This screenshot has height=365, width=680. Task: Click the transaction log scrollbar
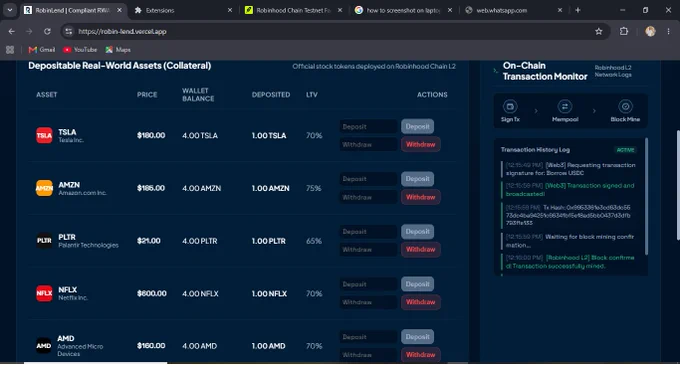(x=646, y=196)
